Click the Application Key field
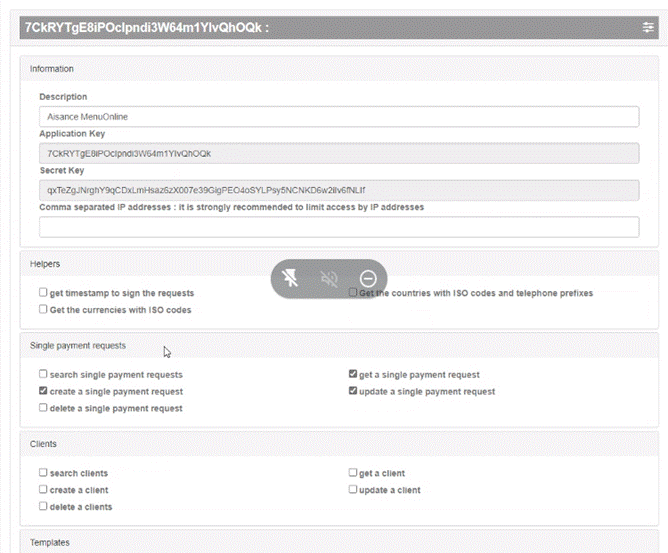 coord(339,153)
